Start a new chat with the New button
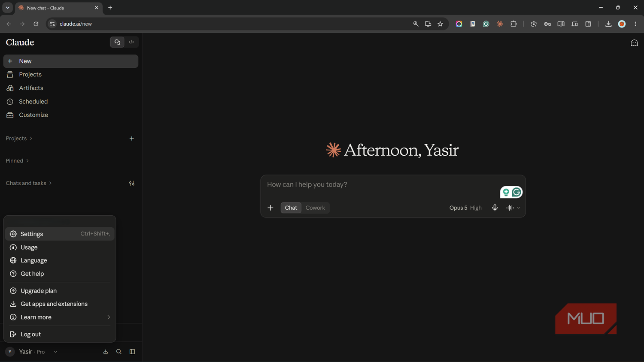Screen dimensions: 644x362 pos(71,61)
